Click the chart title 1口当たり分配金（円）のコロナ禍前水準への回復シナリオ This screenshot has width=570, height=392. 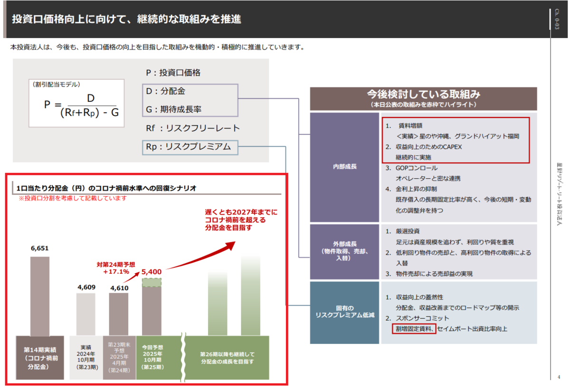click(106, 188)
